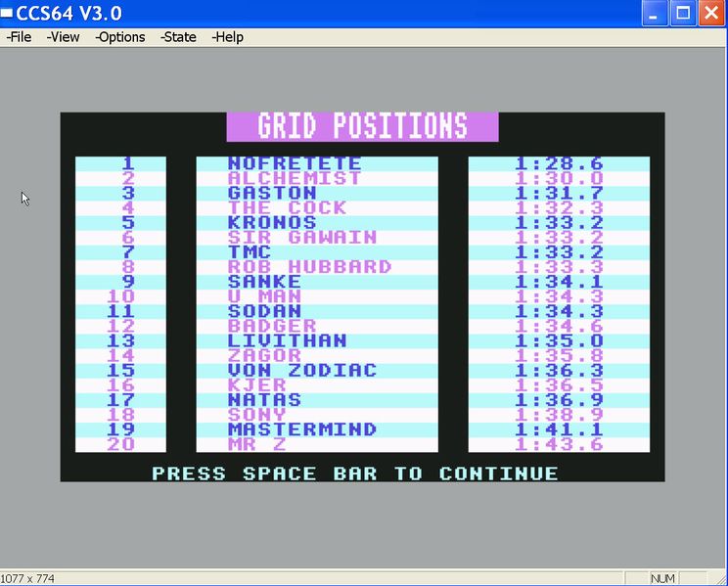Click the Press Space Bar to Continue prompt
This screenshot has width=728, height=586.
355,473
